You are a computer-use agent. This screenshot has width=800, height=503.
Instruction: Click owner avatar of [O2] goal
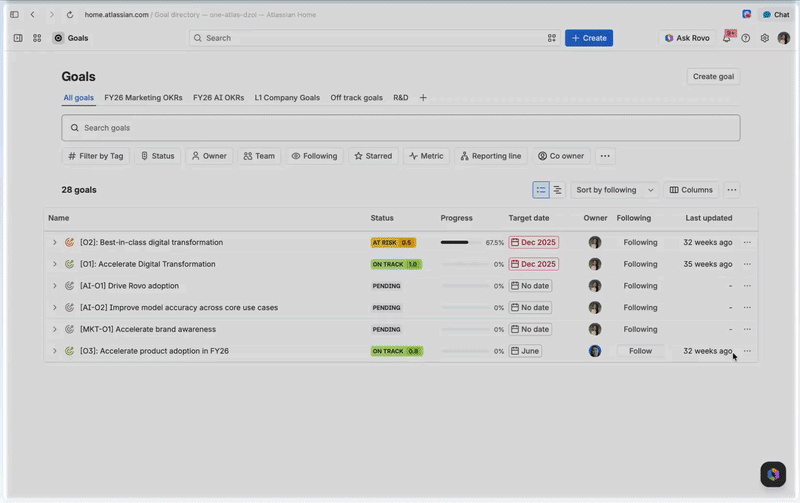594,242
